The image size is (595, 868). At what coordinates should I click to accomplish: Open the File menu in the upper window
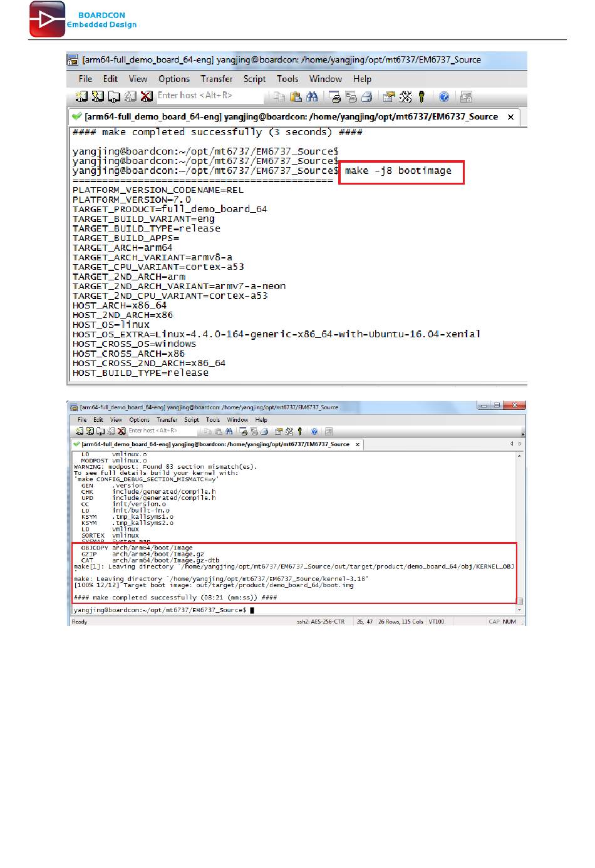click(85, 79)
